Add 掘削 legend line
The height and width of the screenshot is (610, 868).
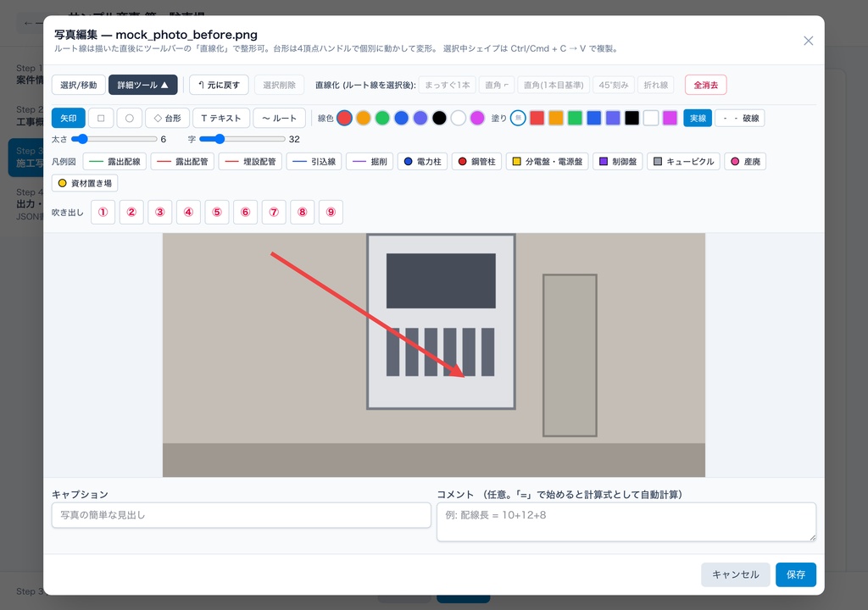[x=370, y=162]
